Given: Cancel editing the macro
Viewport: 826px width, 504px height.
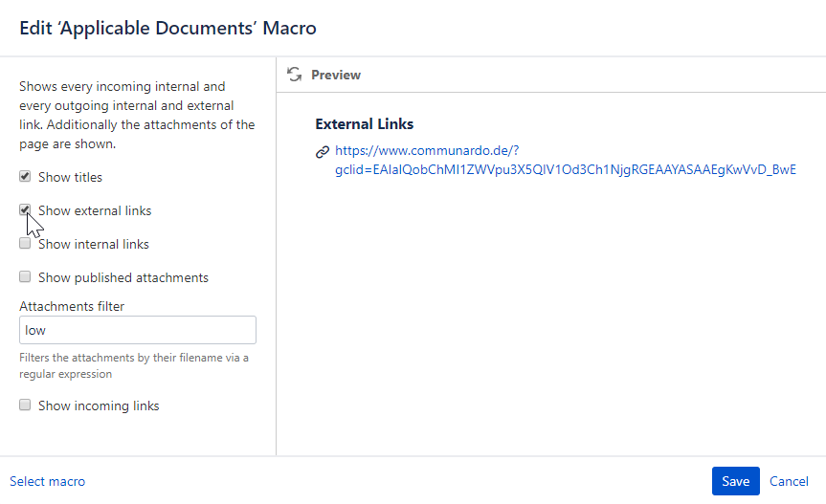Looking at the screenshot, I should click(x=789, y=482).
